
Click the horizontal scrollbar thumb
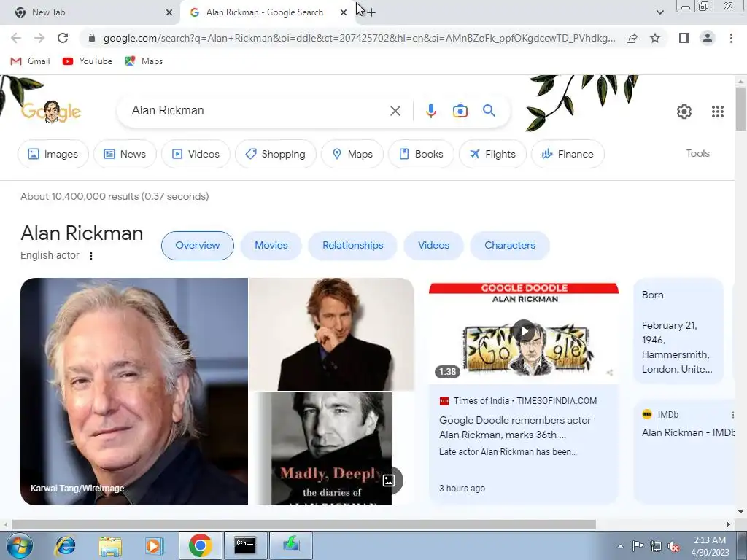pyautogui.click(x=304, y=524)
